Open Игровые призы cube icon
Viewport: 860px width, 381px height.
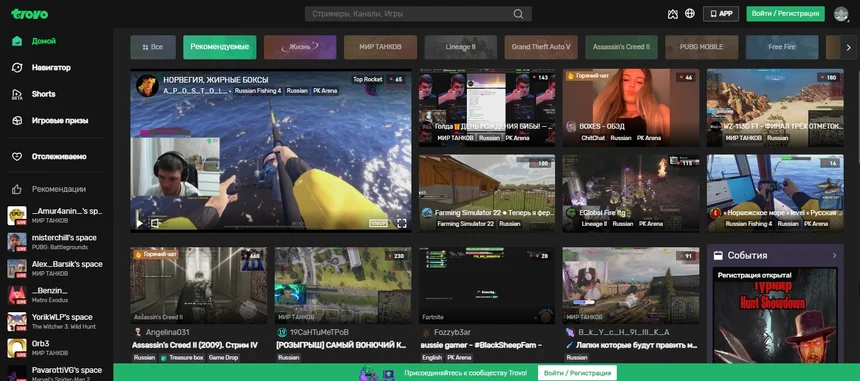[17, 121]
